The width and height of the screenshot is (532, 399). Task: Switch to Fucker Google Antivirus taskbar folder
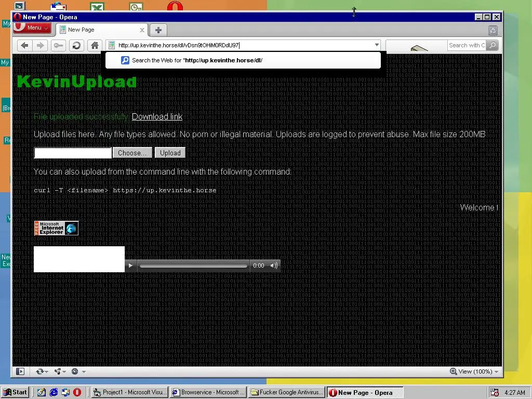coord(287,392)
